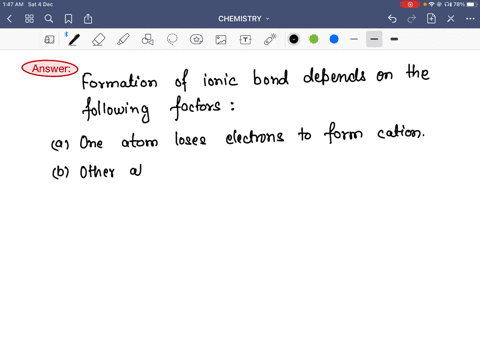The height and width of the screenshot is (360, 480).
Task: Select the Pen tool
Action: point(74,40)
